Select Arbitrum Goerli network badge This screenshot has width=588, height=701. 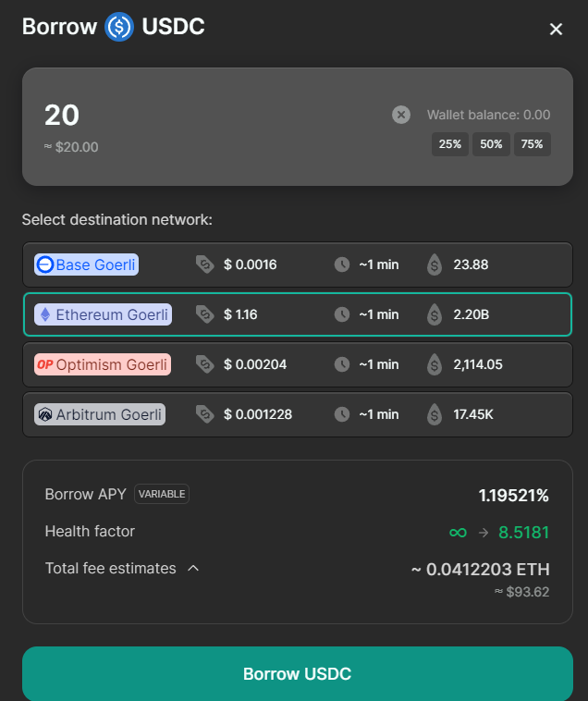point(100,414)
